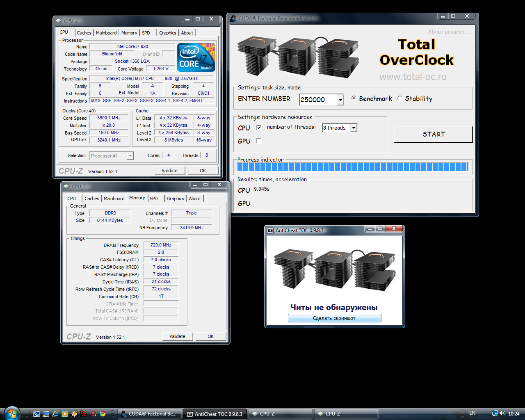
Task: Click the Intel Core i7 920 name field
Action: [x=132, y=46]
